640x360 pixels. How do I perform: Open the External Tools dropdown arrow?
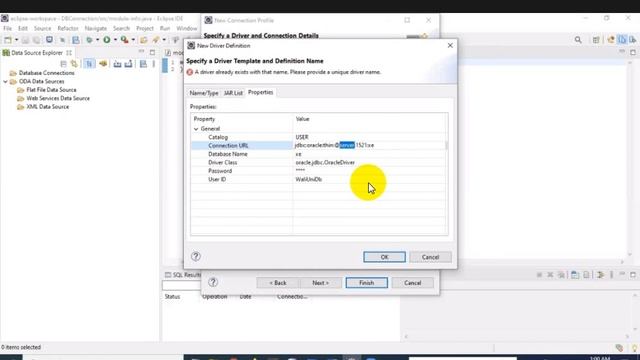pyautogui.click(x=133, y=40)
